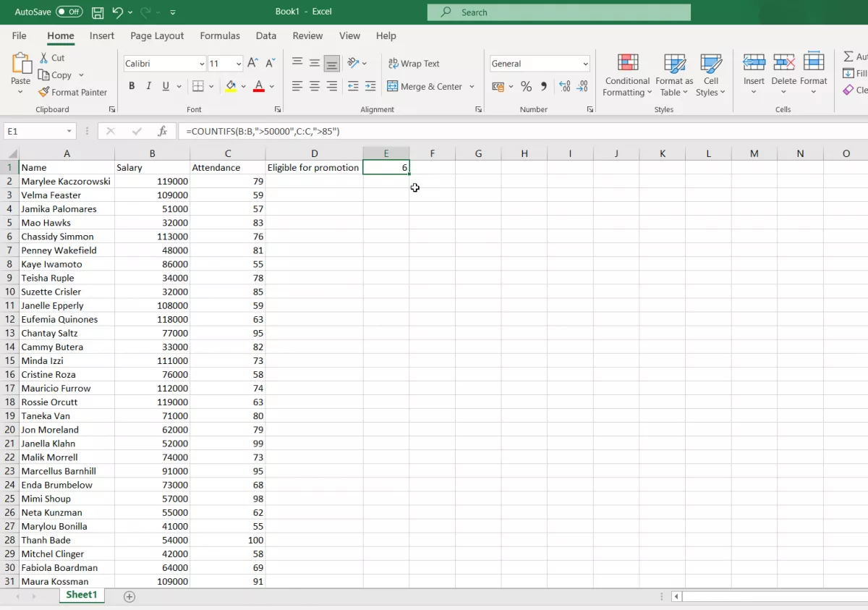Toggle Italic formatting
868x610 pixels.
coord(149,86)
